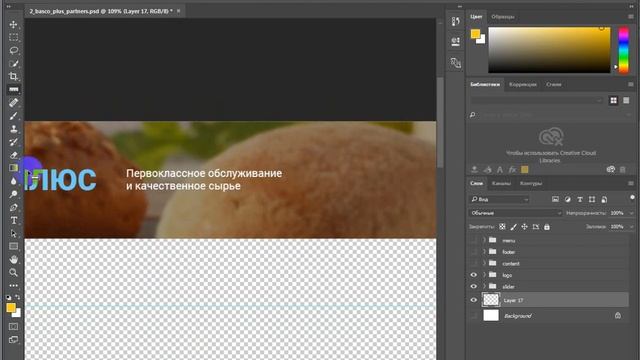Select the Path Selection arrow tool
Viewport: 640px width, 360px height.
(x=13, y=233)
